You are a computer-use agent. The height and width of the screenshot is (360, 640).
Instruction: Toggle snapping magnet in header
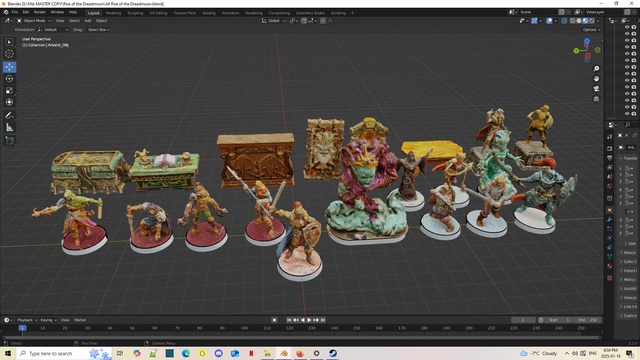click(x=304, y=21)
